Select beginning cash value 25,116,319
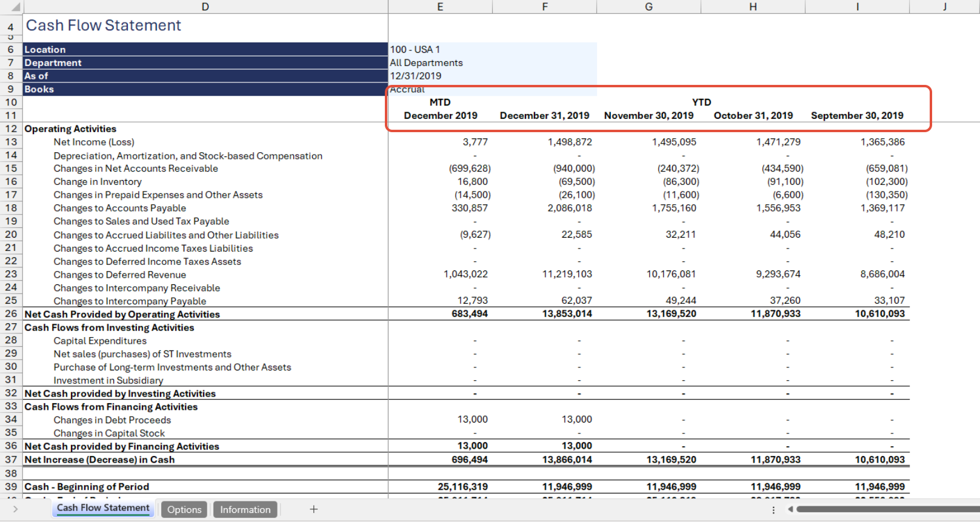980x522 pixels. [463, 487]
